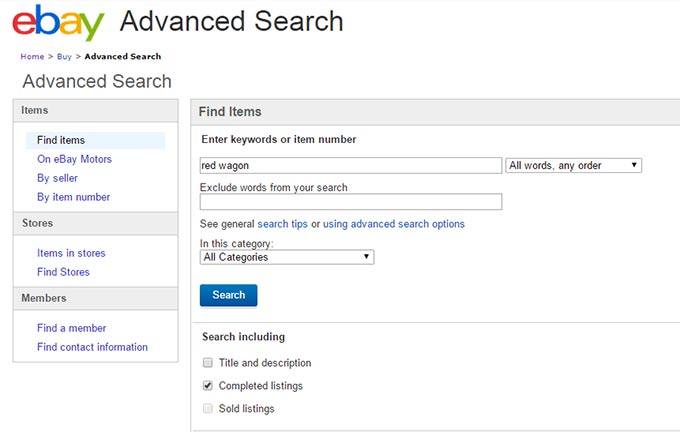Enable Title and description checkbox
This screenshot has width=680, height=432.
click(208, 363)
